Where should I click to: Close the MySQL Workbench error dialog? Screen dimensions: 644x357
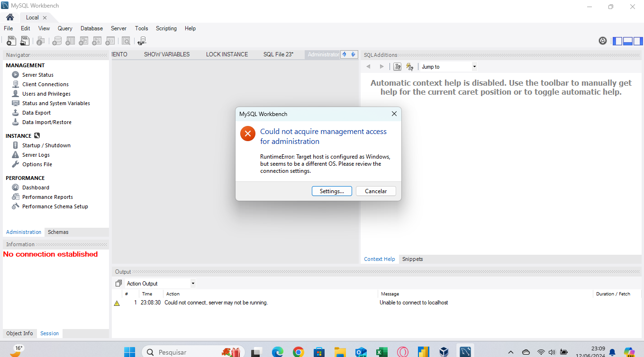(394, 114)
